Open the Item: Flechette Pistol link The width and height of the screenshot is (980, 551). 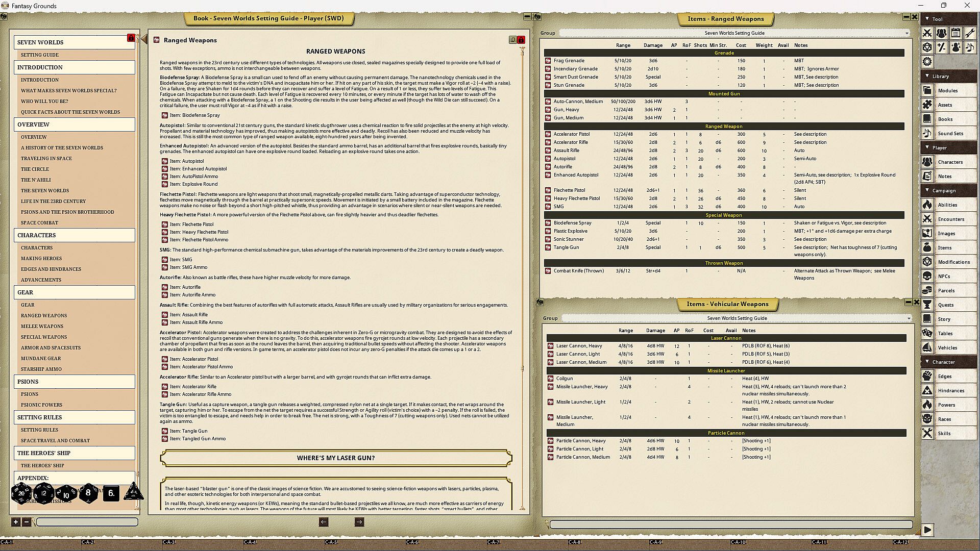[x=191, y=224]
